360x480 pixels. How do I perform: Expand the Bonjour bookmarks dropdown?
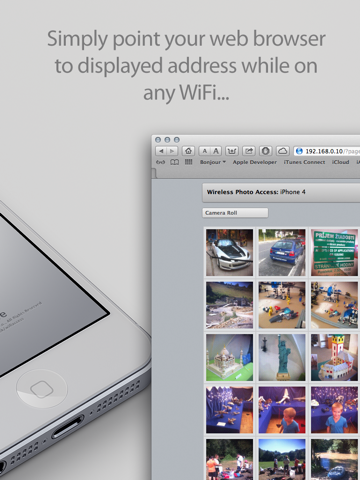pos(213,162)
